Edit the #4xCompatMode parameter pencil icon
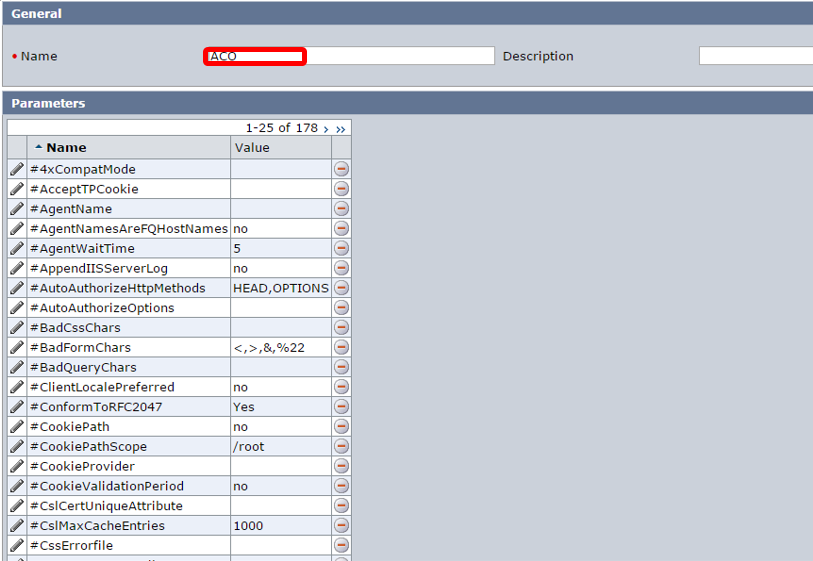This screenshot has width=813, height=561. click(17, 169)
